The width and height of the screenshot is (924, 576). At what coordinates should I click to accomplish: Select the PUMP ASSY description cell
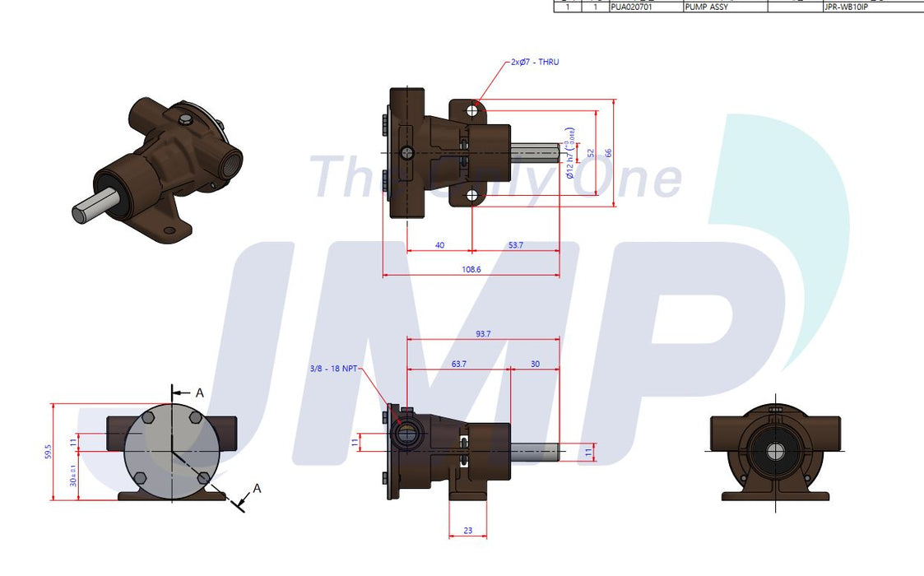(x=725, y=7)
